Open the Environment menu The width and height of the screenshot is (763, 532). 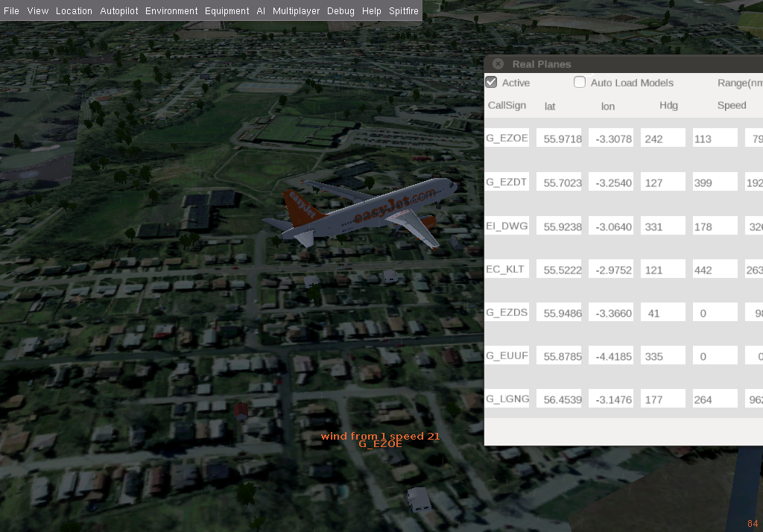point(171,11)
